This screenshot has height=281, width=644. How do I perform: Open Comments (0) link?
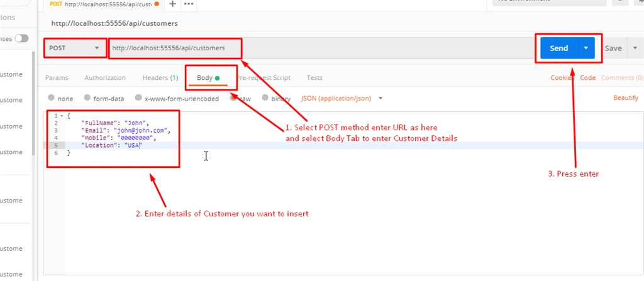point(622,78)
